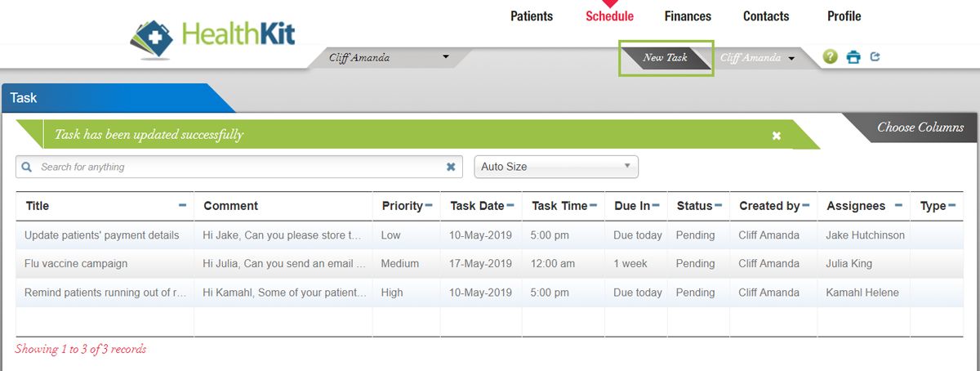Open the Auto Size dropdown

click(x=556, y=167)
